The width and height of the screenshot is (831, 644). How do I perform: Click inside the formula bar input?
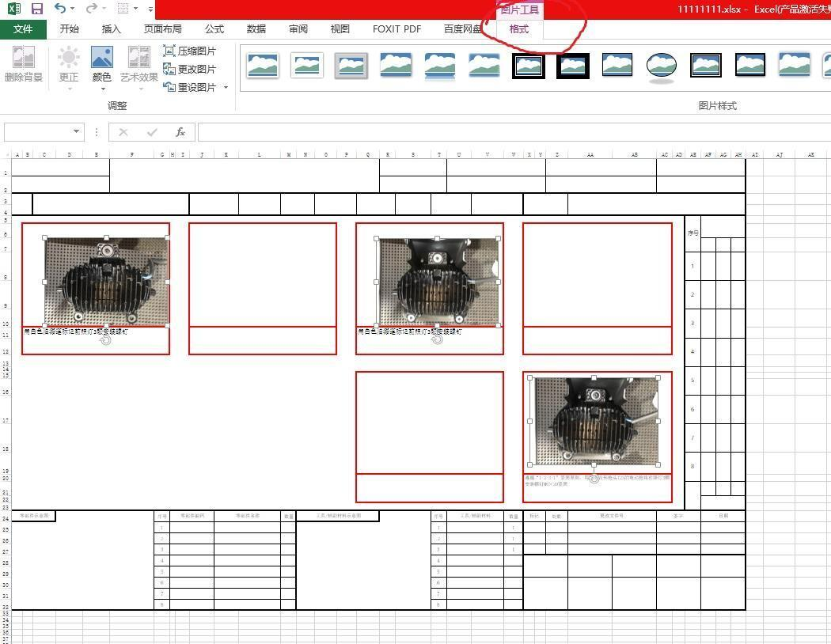pyautogui.click(x=507, y=132)
